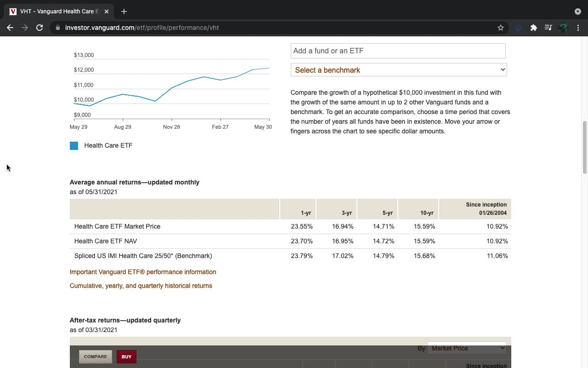Open Chrome three-dot menu

[x=578, y=28]
